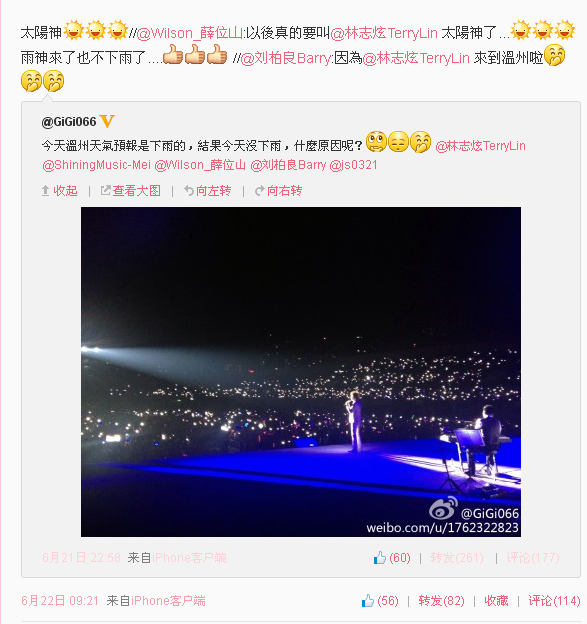Click the iPhone客户端 source link at the bottom

[168, 601]
